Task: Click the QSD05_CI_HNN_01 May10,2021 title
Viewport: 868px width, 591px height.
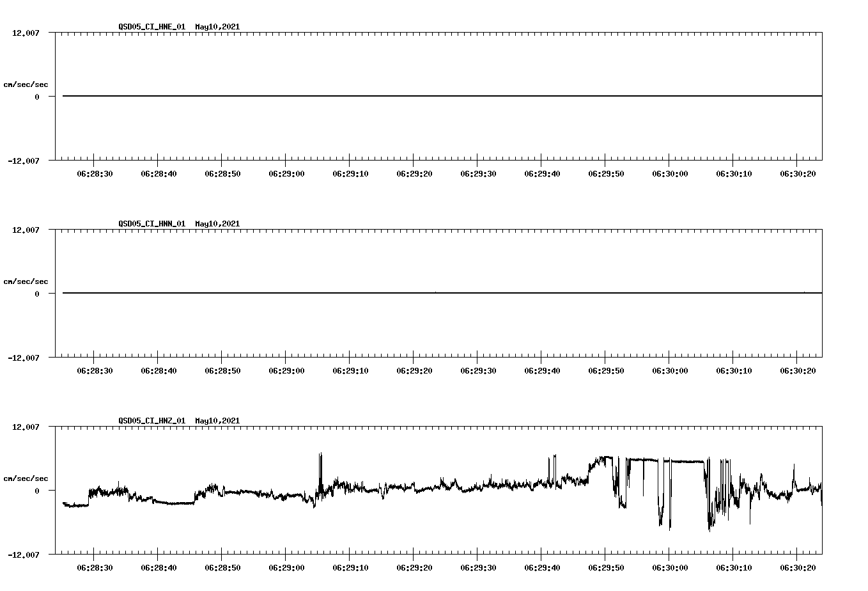Action: tap(179, 224)
